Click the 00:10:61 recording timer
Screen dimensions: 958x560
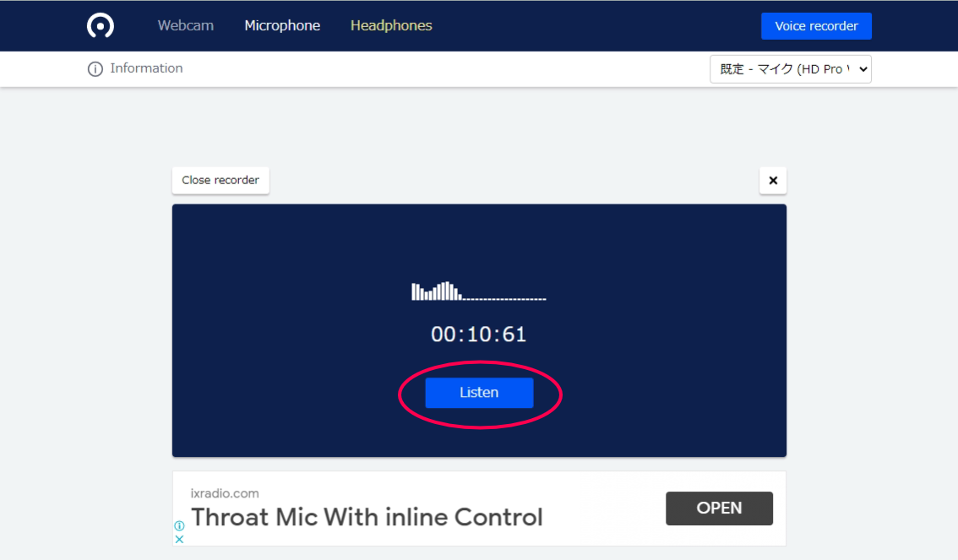[478, 334]
